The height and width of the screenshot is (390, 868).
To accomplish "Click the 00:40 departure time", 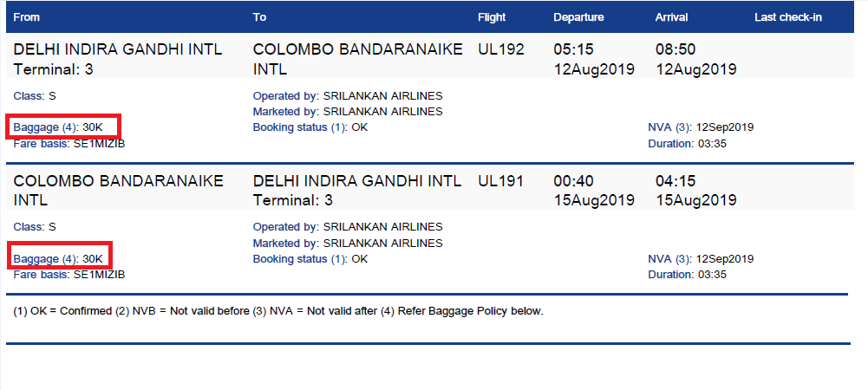I will [572, 181].
